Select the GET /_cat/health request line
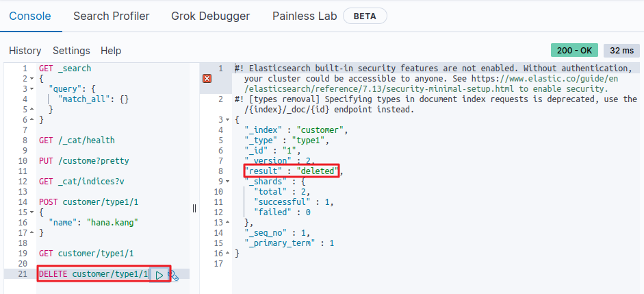The width and height of the screenshot is (644, 294). pyautogui.click(x=77, y=140)
